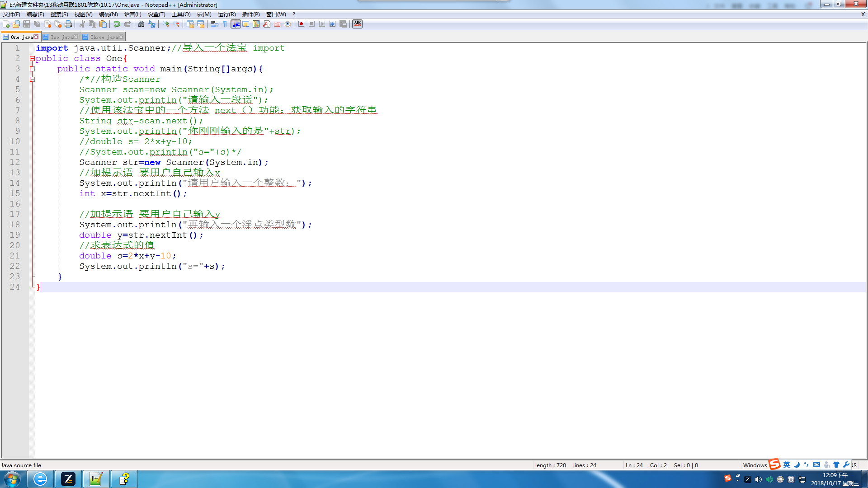Open the Windows Start button
Viewport: 868px width, 488px height.
[12, 479]
